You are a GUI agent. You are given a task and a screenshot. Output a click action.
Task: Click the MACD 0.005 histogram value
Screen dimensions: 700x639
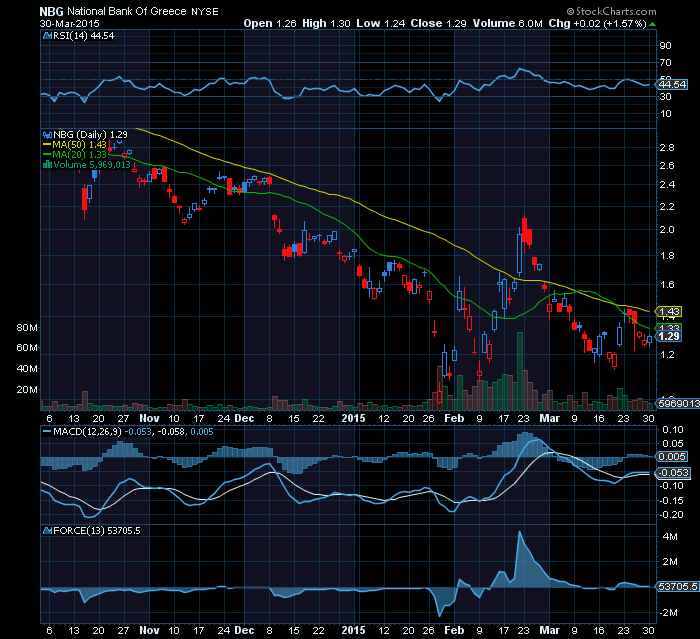pos(202,432)
